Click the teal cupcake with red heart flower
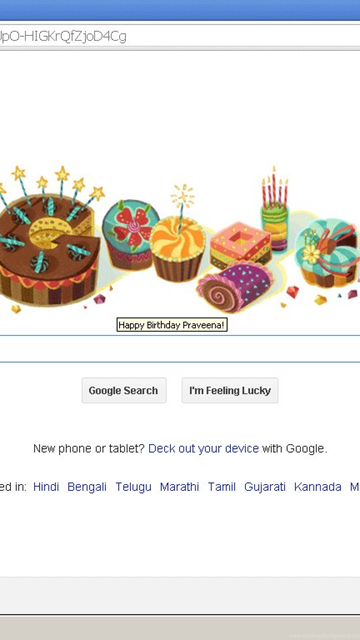360x640 pixels. coord(130,235)
